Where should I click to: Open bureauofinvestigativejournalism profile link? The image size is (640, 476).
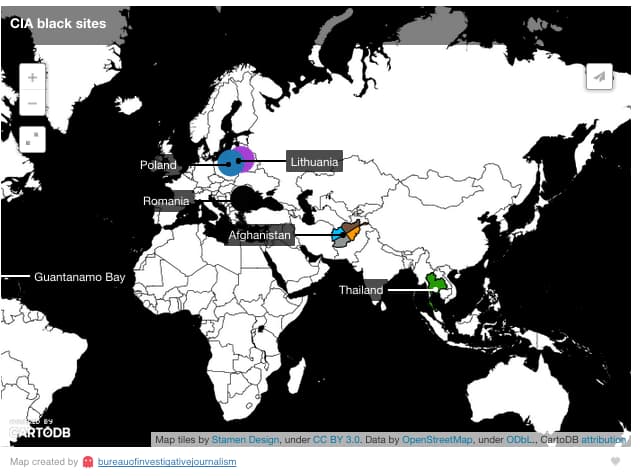click(x=167, y=462)
